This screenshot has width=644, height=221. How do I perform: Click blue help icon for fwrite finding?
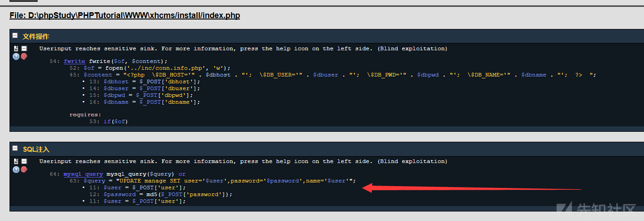[x=16, y=57]
